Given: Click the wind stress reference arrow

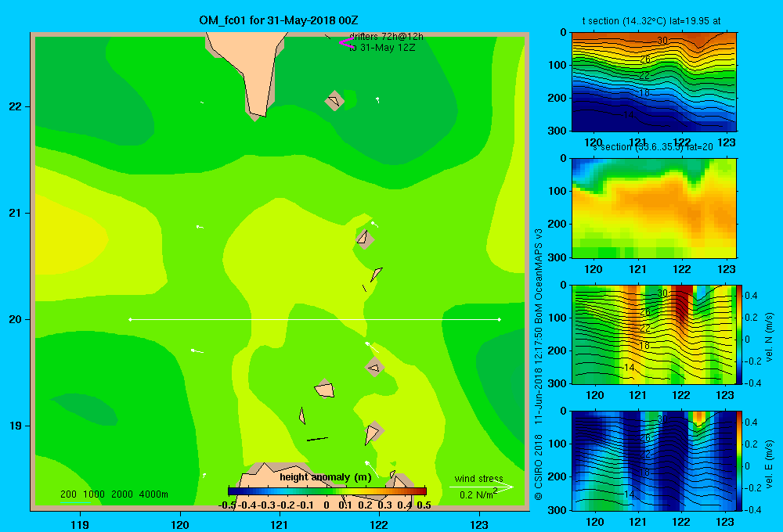Looking at the screenshot, I should tap(482, 487).
